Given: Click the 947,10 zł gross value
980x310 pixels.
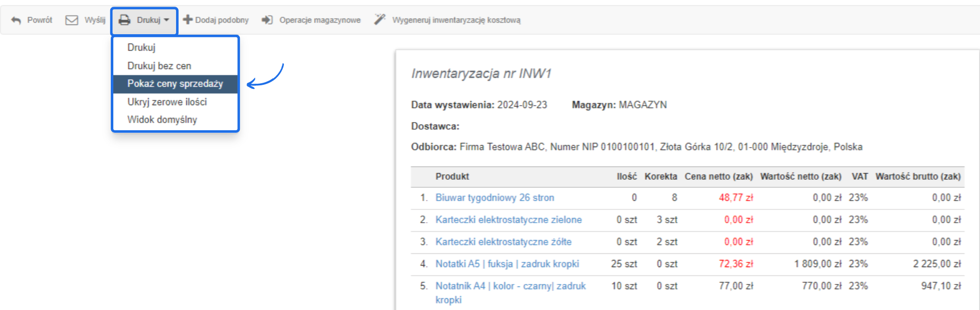Looking at the screenshot, I should coord(941,286).
